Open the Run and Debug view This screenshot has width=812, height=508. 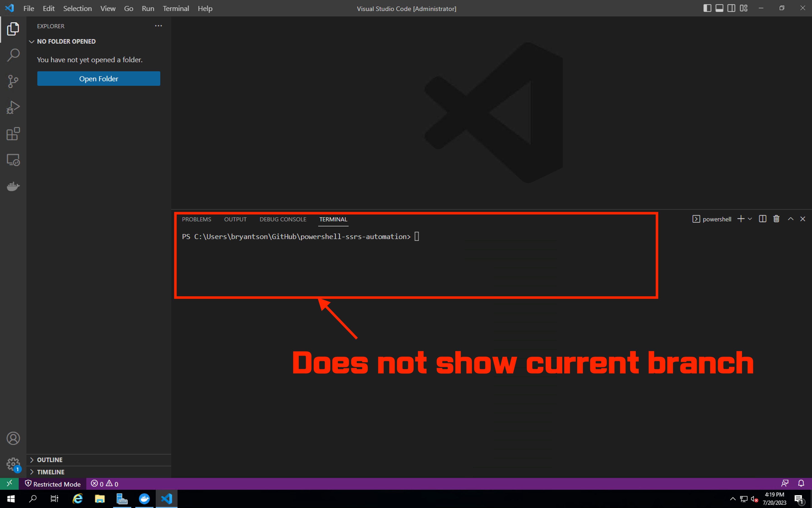pos(13,107)
